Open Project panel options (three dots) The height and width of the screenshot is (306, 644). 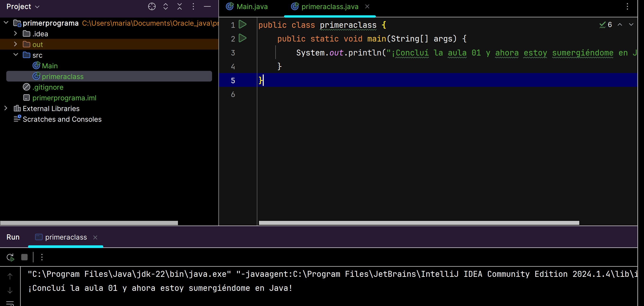tap(193, 6)
